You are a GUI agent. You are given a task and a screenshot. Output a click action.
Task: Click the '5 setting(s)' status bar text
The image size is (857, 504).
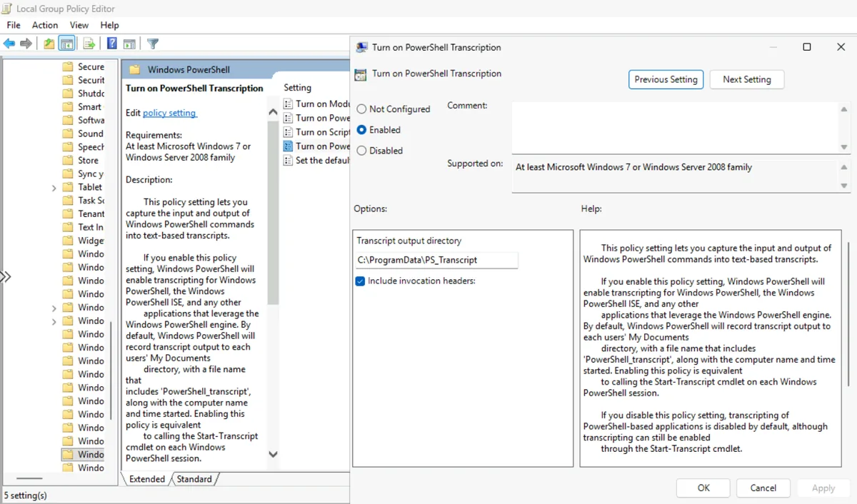pyautogui.click(x=26, y=495)
